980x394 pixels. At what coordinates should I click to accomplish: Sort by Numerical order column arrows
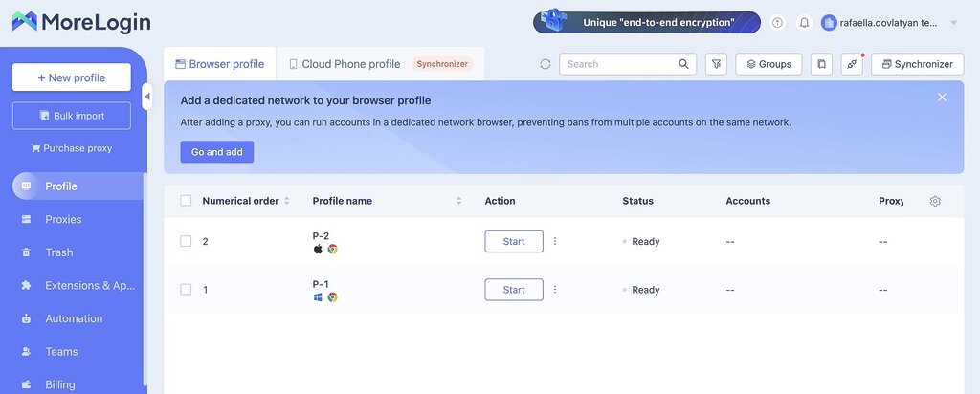pyautogui.click(x=287, y=201)
